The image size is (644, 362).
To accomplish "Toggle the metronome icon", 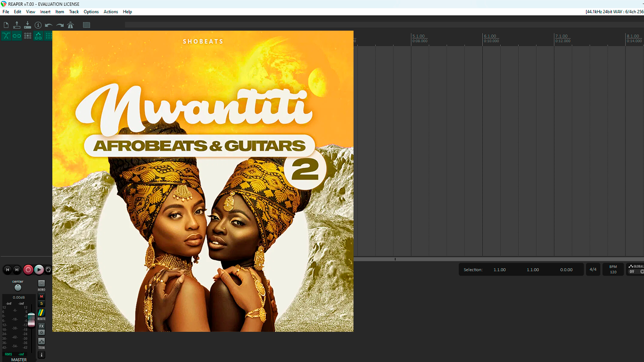I will pyautogui.click(x=71, y=25).
